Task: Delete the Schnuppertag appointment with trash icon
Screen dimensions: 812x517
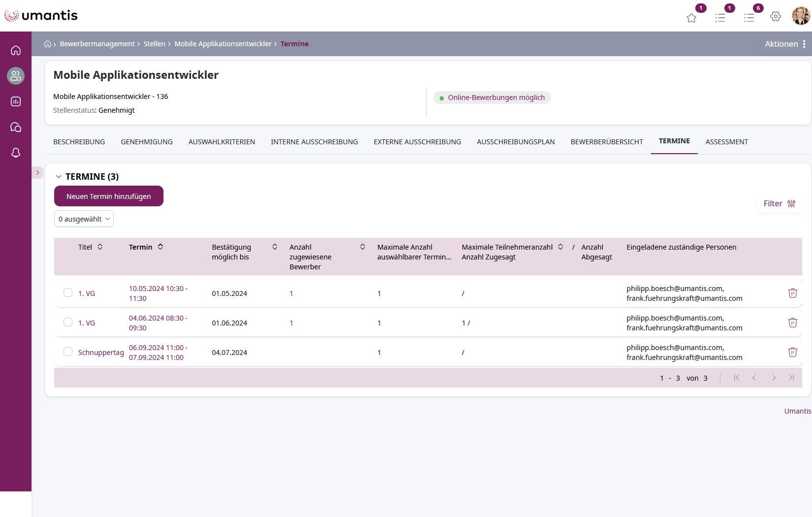Action: pos(792,352)
